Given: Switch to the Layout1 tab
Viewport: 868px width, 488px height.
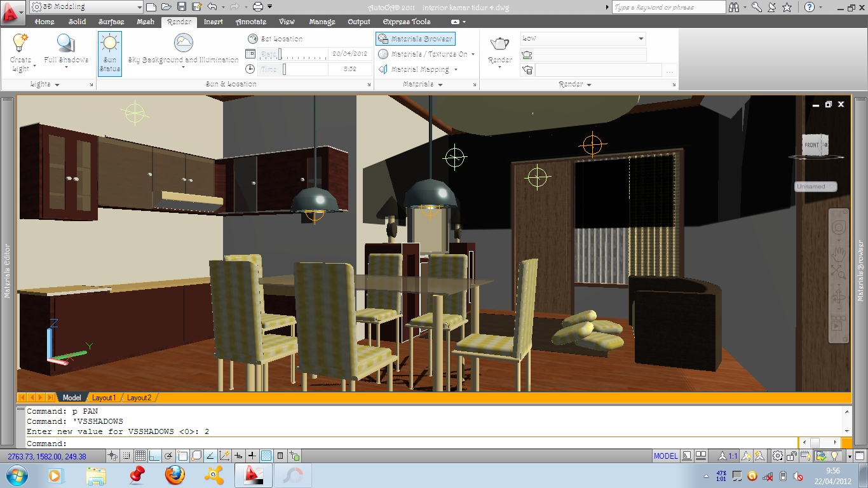Looking at the screenshot, I should coord(104,397).
